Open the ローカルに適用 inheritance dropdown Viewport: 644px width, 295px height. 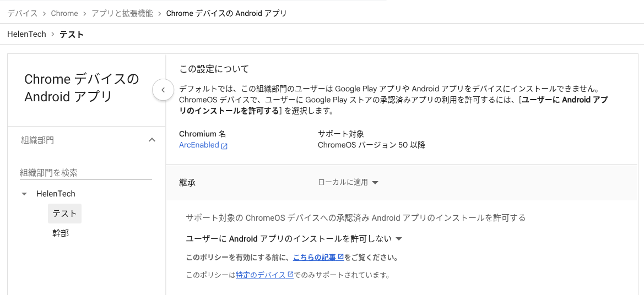coord(348,183)
